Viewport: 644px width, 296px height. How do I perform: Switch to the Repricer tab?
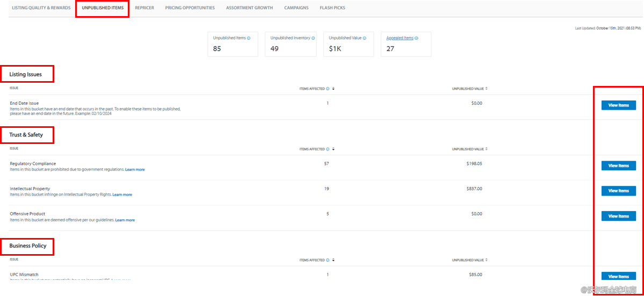tap(144, 8)
